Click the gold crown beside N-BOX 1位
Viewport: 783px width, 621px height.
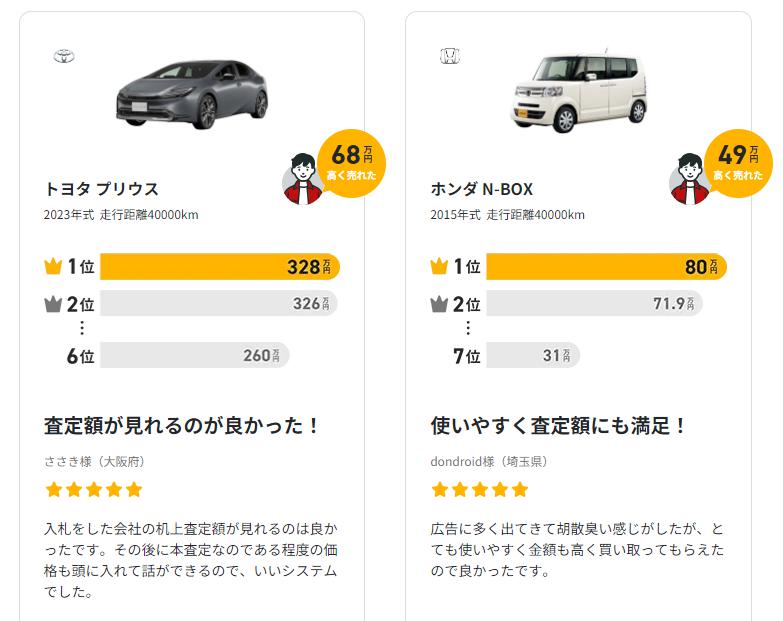439,267
